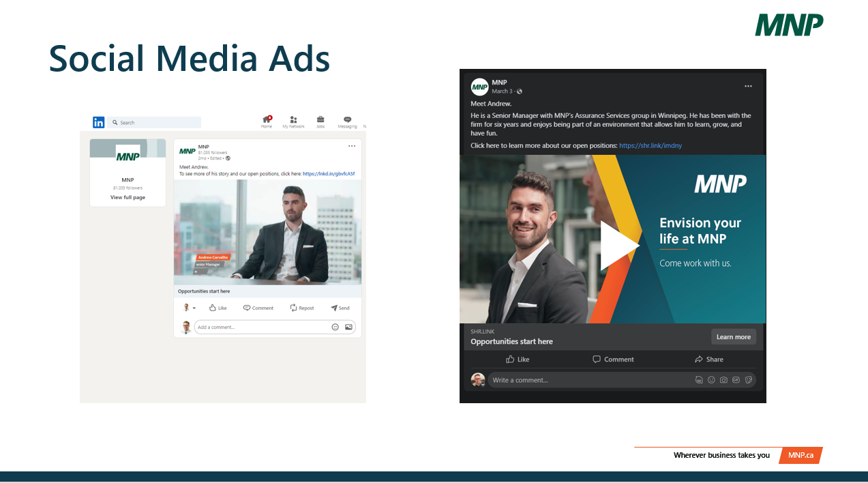Repost the LinkedIn MNP post
Image resolution: width=868 pixels, height=483 pixels.
(301, 308)
